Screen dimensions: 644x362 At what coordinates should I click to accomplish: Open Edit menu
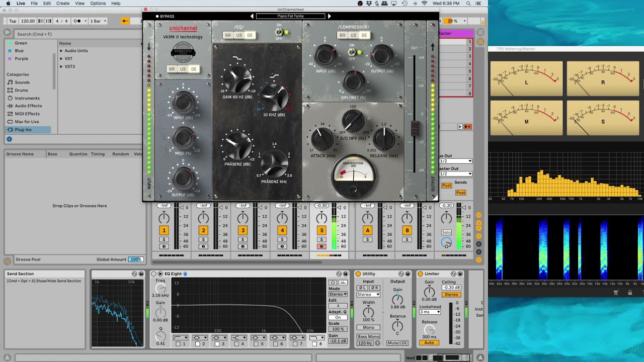(47, 4)
